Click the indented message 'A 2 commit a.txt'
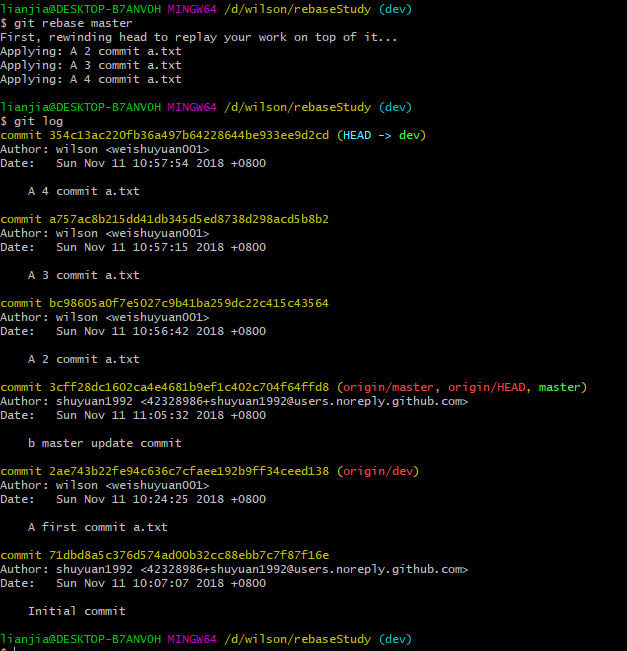The height and width of the screenshot is (651, 627). [x=84, y=359]
